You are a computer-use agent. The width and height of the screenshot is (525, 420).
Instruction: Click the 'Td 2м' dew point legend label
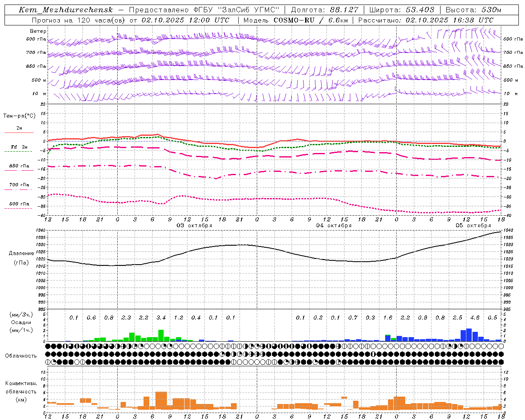click(x=19, y=147)
